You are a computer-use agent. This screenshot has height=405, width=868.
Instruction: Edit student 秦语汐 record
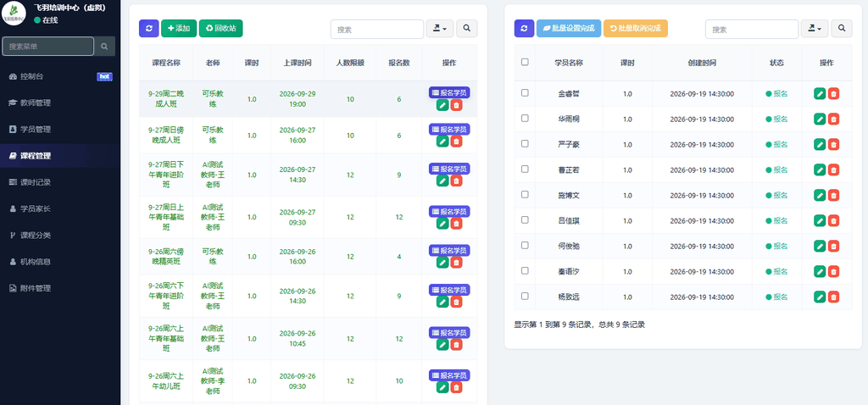click(x=820, y=272)
